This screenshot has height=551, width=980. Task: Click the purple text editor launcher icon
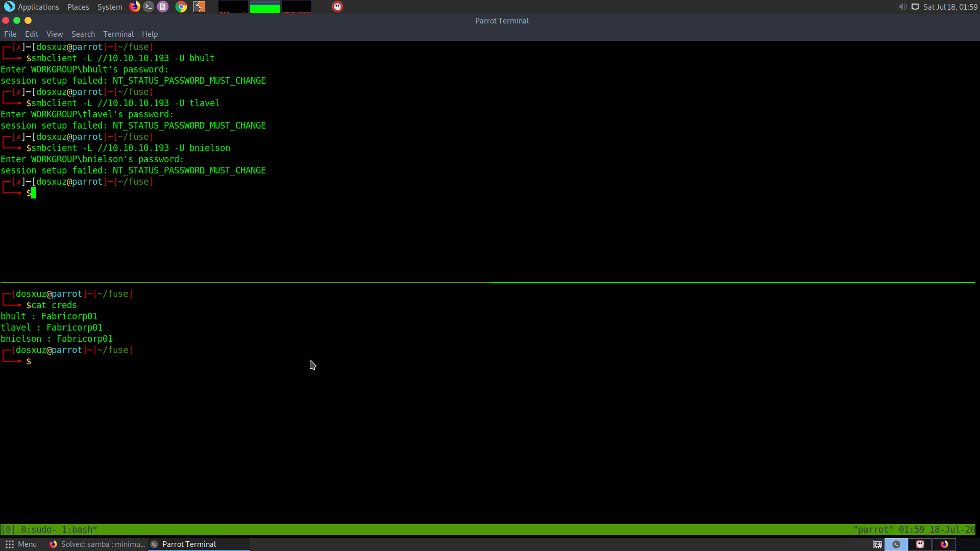point(163,7)
